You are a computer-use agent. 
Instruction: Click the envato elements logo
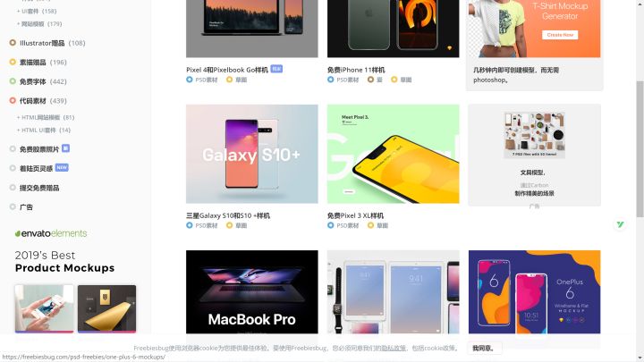[51, 233]
